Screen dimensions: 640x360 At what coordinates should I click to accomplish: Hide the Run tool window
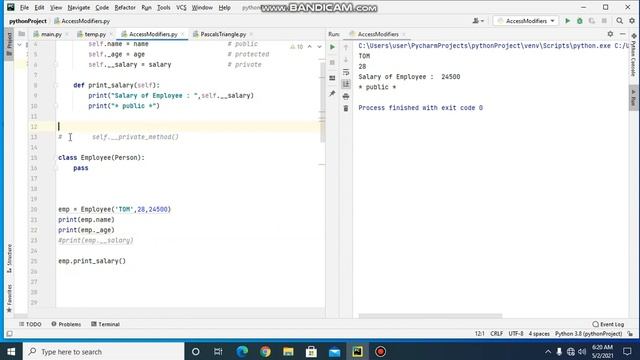tap(622, 34)
